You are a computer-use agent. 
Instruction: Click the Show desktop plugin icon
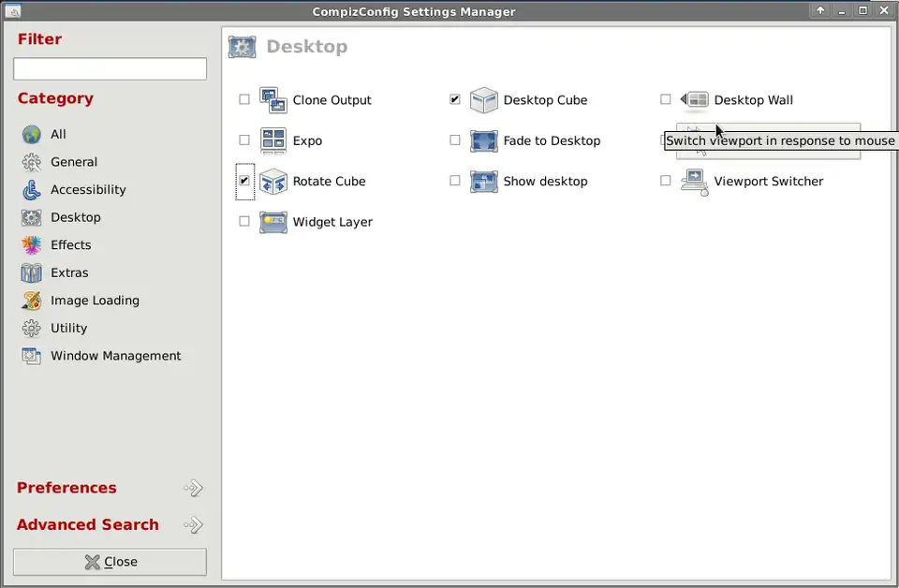[483, 182]
